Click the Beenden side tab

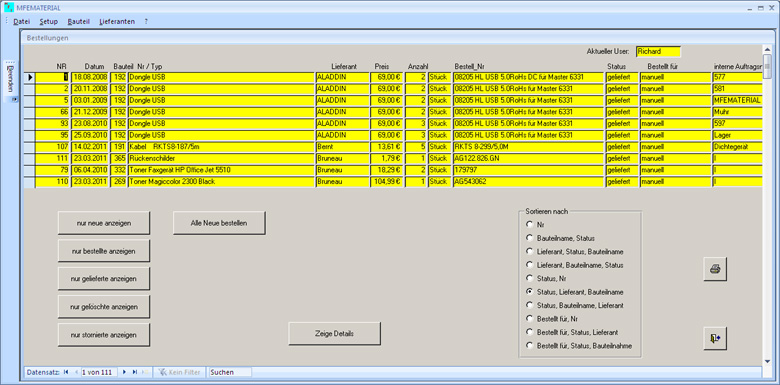(x=11, y=82)
